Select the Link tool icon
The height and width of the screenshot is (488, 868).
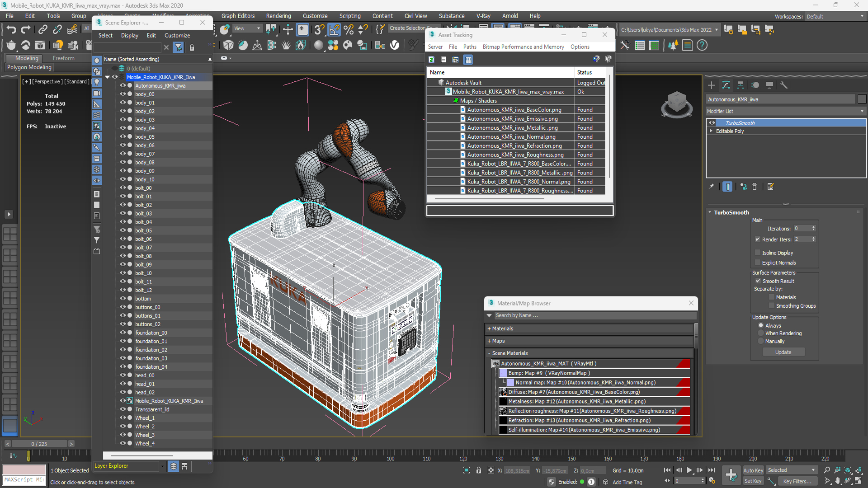pyautogui.click(x=42, y=30)
